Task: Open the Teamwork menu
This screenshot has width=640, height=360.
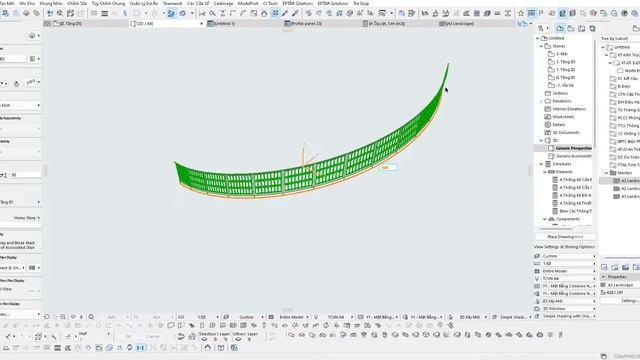Action: [172, 3]
